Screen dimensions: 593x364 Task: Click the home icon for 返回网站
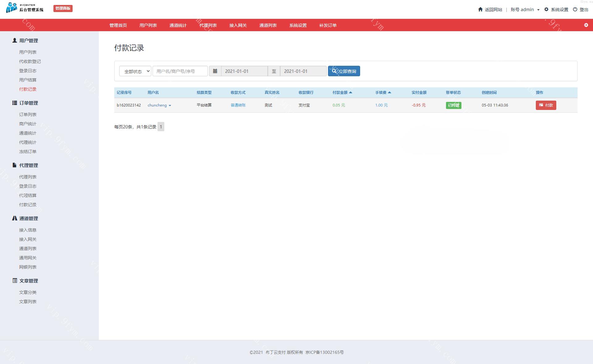coord(480,9)
